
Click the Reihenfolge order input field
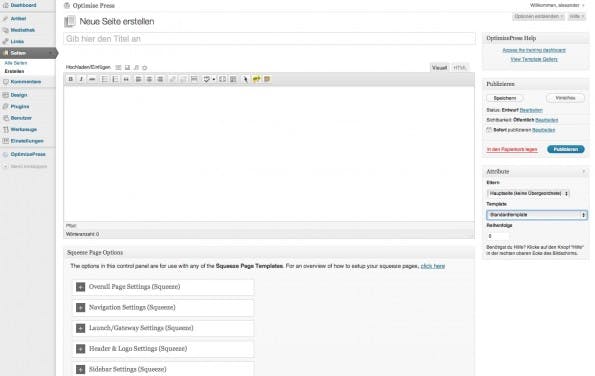pyautogui.click(x=498, y=236)
